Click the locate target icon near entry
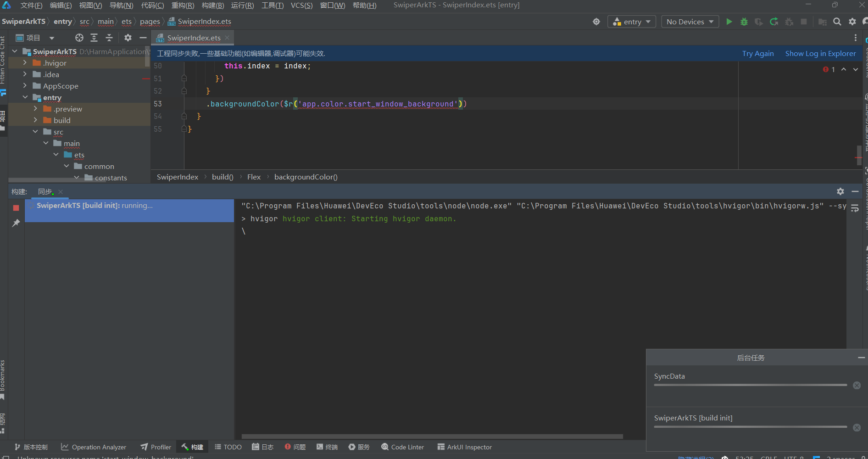This screenshot has width=868, height=459. pyautogui.click(x=596, y=22)
